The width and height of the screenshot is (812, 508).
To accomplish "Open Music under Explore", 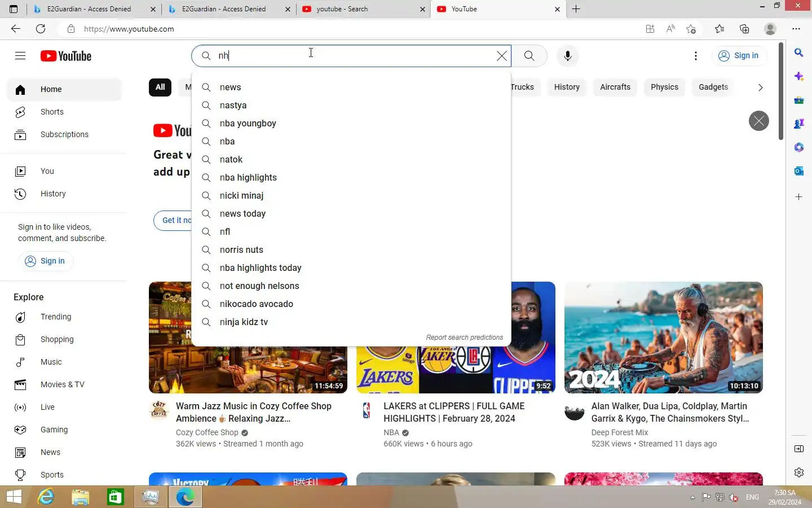I will [64, 362].
